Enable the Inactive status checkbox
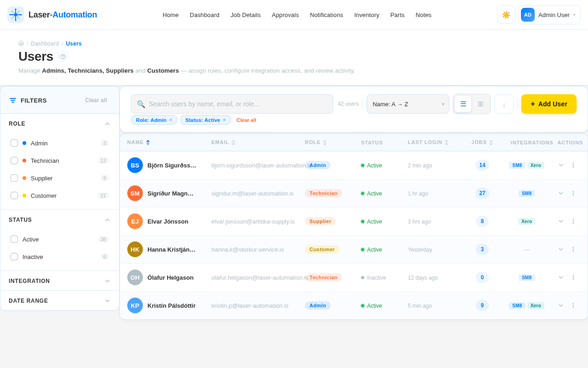The width and height of the screenshot is (588, 368). pyautogui.click(x=14, y=257)
